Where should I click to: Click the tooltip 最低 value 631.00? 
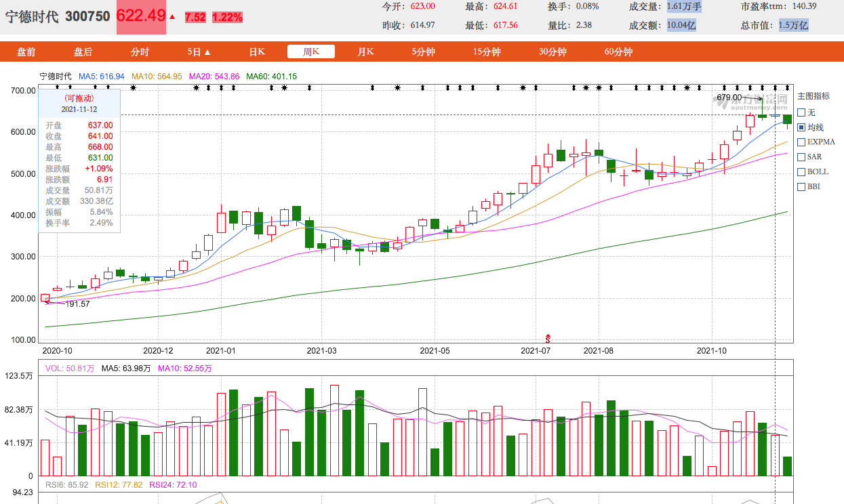[100, 158]
